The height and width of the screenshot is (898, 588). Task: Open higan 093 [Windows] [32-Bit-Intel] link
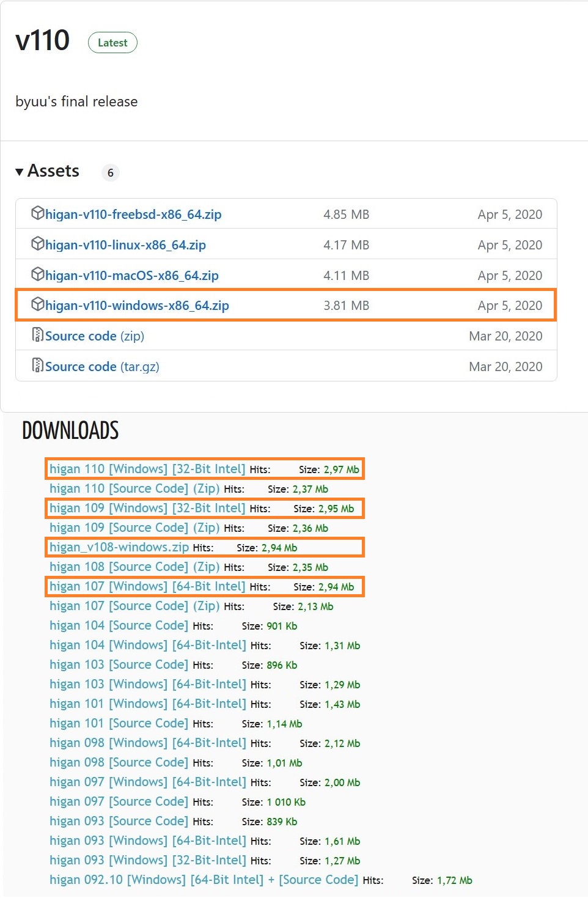click(148, 860)
